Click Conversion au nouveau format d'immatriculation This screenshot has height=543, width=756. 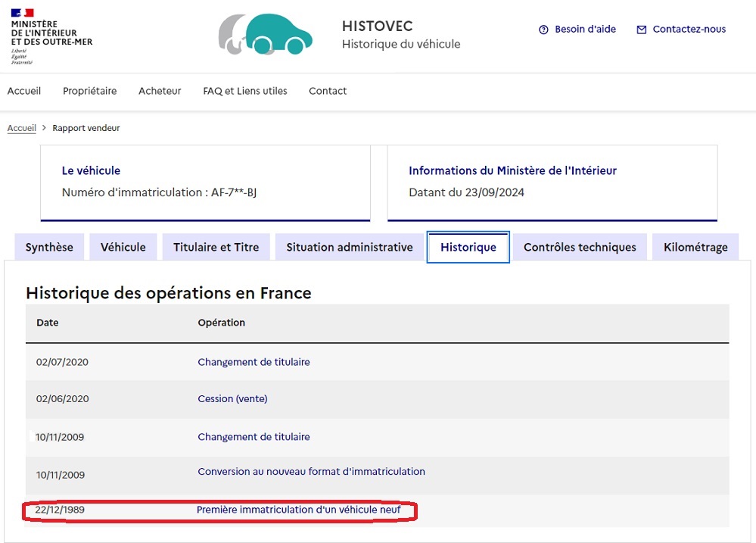click(x=312, y=472)
